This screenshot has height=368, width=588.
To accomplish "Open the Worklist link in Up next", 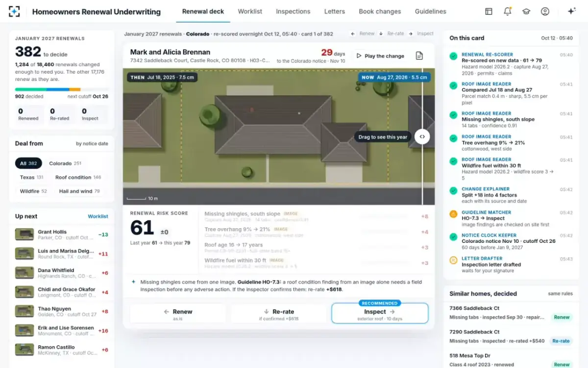I will pyautogui.click(x=98, y=216).
